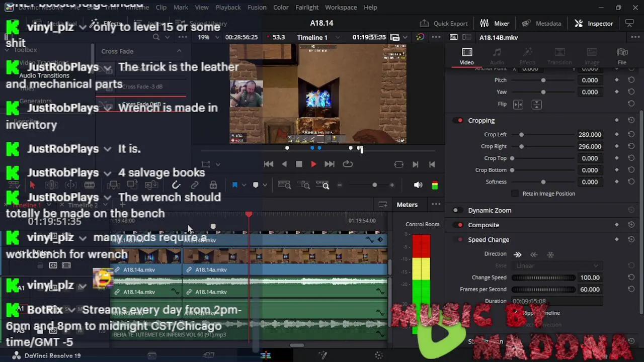Jump to the first frame
Viewport: 644px width, 362px height.
point(269,164)
